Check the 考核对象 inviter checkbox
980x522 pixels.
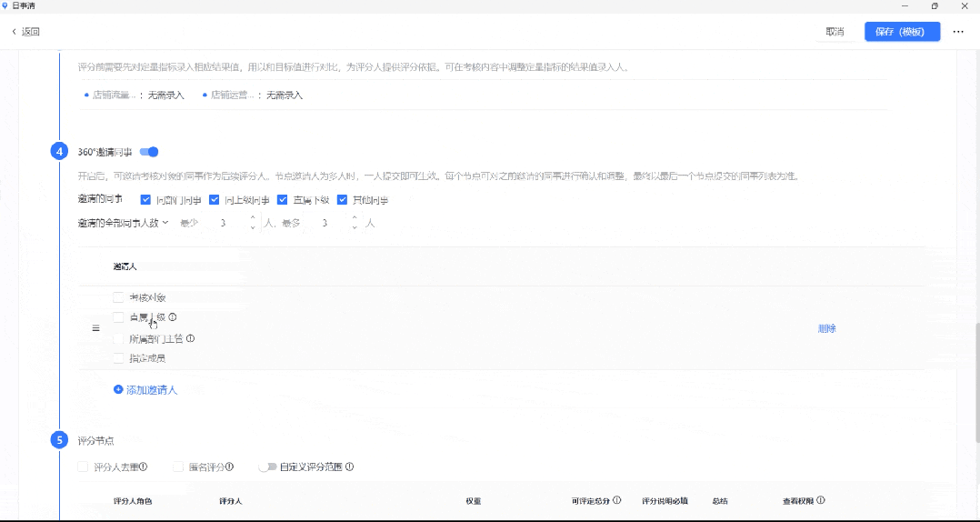click(x=118, y=297)
